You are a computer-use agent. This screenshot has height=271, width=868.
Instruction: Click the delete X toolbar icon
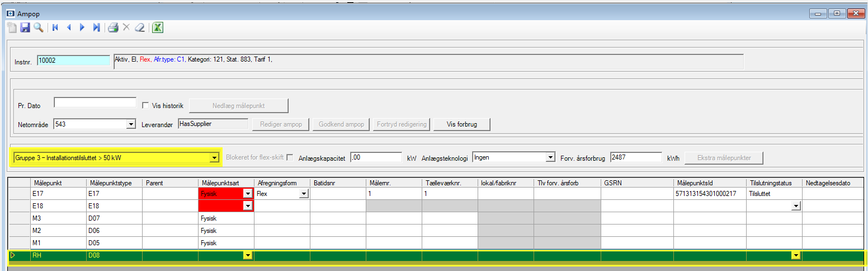coord(126,27)
